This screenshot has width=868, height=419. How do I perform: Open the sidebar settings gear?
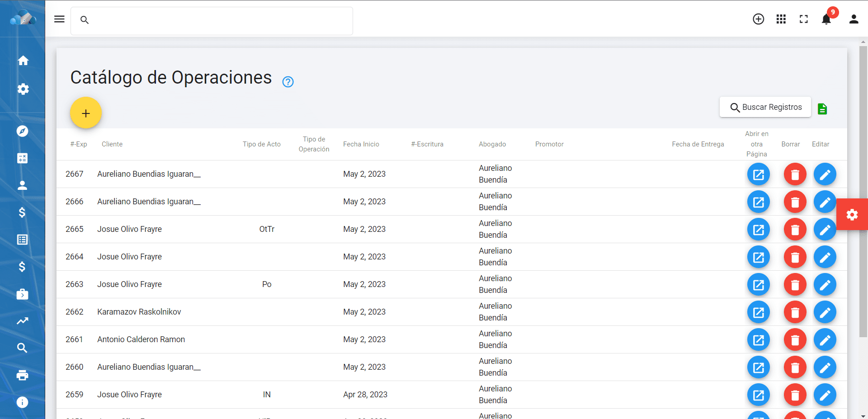pyautogui.click(x=23, y=89)
